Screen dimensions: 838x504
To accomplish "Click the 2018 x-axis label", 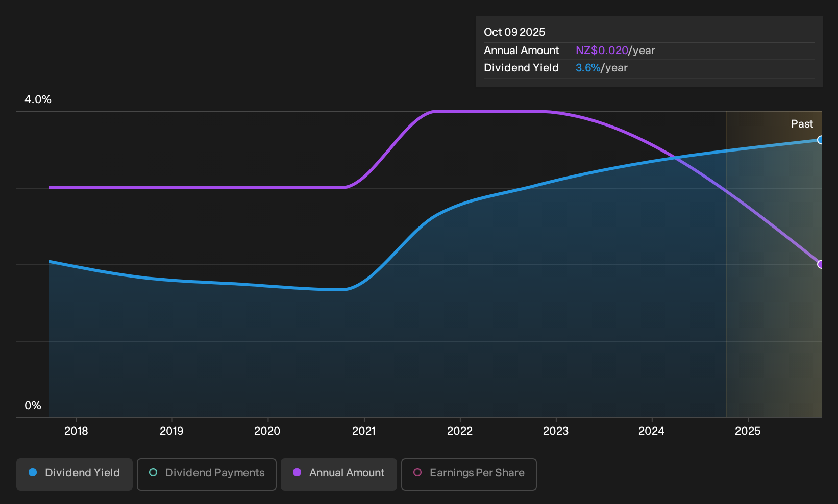I will point(76,431).
